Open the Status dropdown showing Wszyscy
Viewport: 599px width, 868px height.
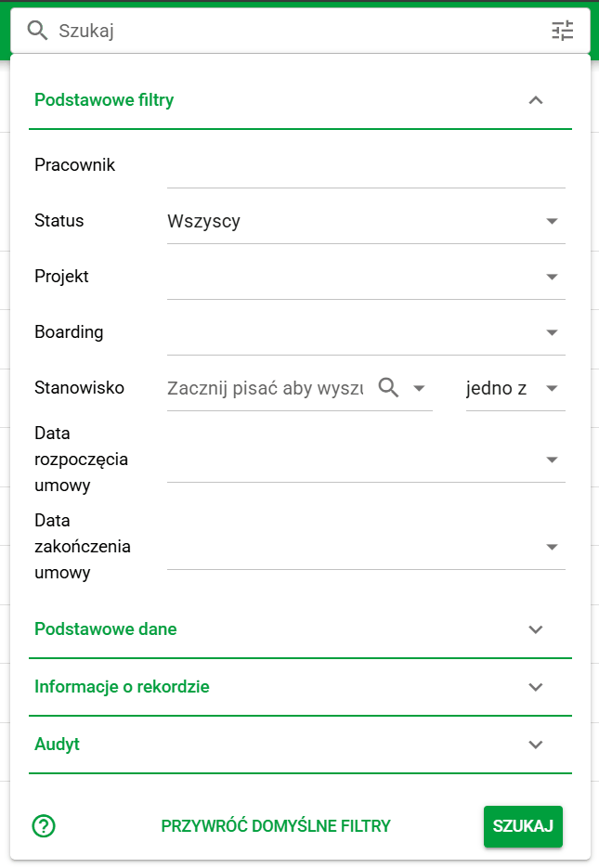(x=552, y=220)
